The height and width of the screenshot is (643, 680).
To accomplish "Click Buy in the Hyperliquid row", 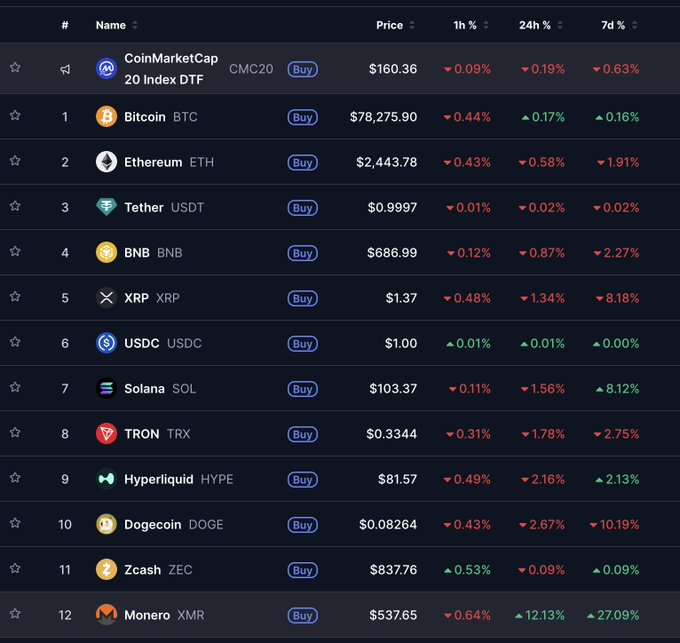I will tap(303, 480).
